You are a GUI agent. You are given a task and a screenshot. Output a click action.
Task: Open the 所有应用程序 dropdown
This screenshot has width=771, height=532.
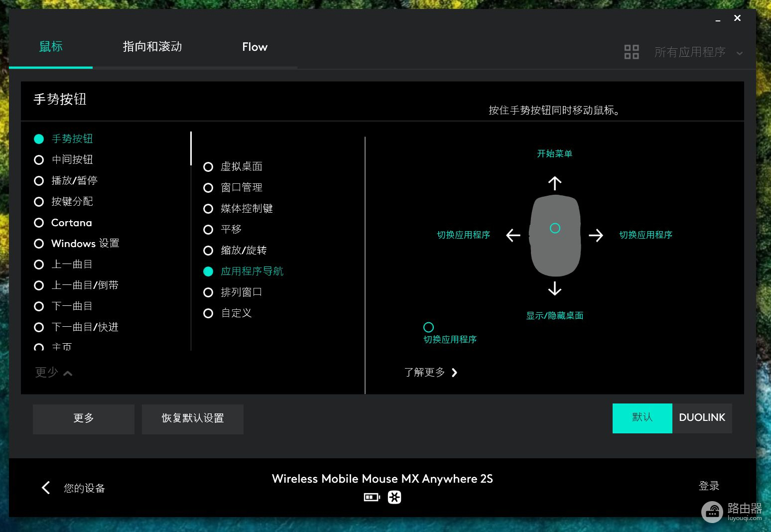coord(697,52)
